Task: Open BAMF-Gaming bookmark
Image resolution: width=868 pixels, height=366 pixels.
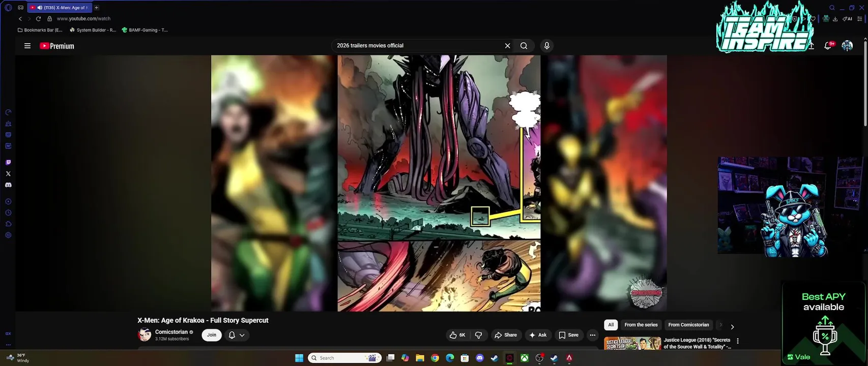Action: pos(145,30)
